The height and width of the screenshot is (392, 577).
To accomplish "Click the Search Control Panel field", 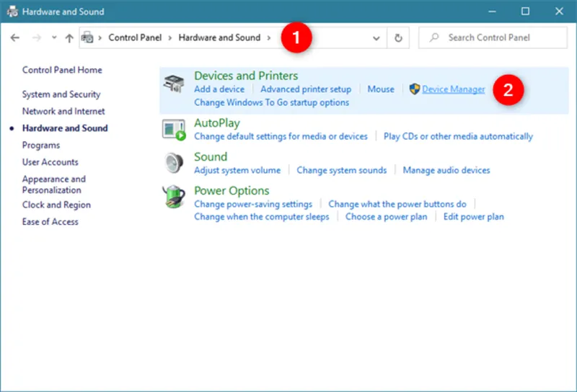I will tap(493, 37).
